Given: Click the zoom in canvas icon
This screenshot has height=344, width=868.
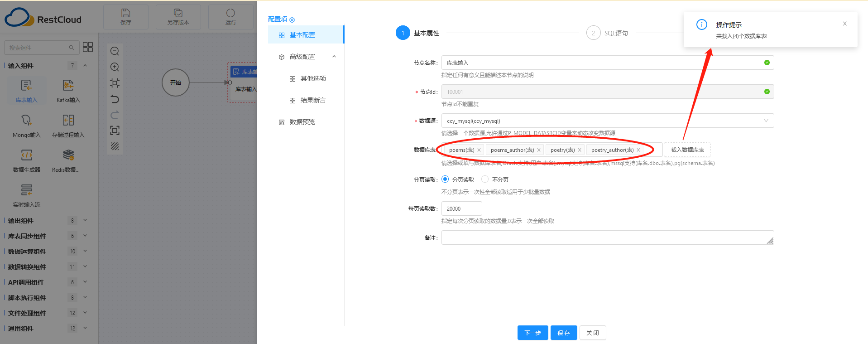Looking at the screenshot, I should pyautogui.click(x=115, y=67).
